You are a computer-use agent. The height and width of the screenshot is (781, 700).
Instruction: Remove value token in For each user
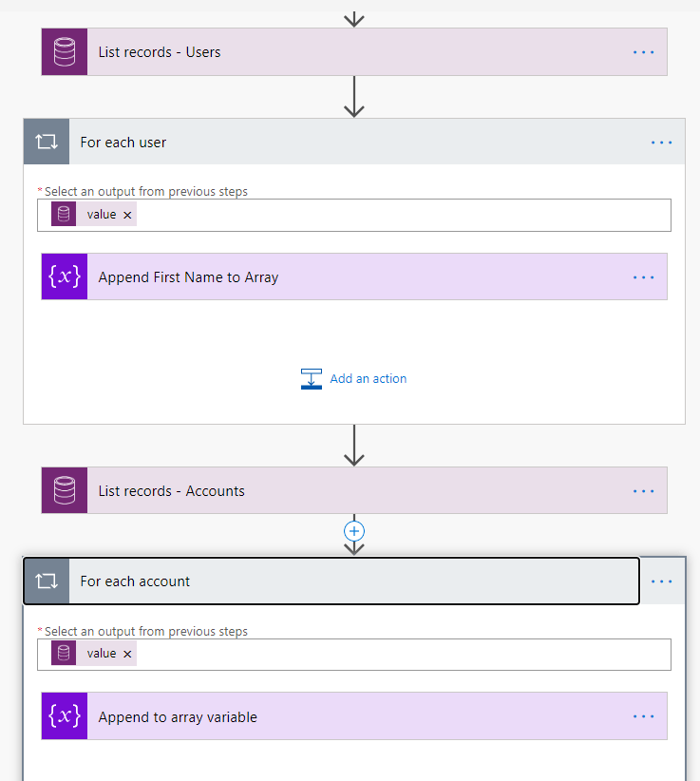tap(127, 215)
